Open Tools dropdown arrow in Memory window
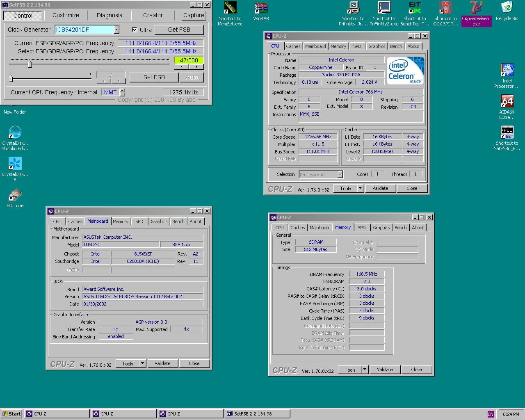 tap(365, 370)
